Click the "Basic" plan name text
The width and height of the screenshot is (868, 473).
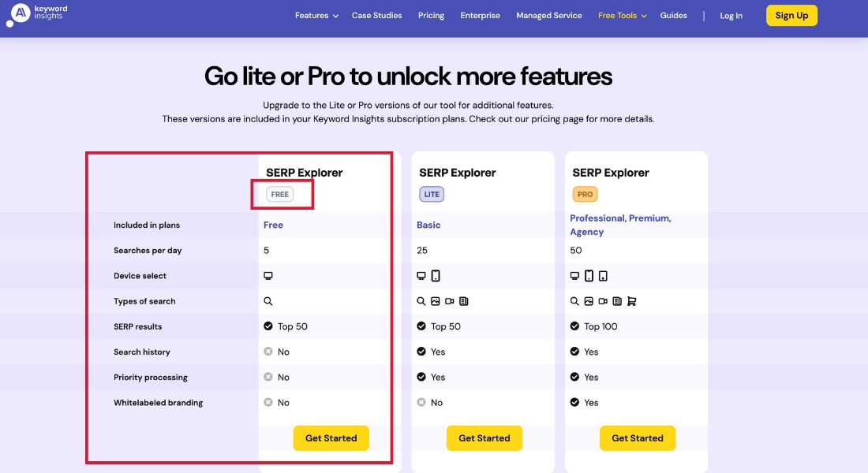[x=428, y=225]
